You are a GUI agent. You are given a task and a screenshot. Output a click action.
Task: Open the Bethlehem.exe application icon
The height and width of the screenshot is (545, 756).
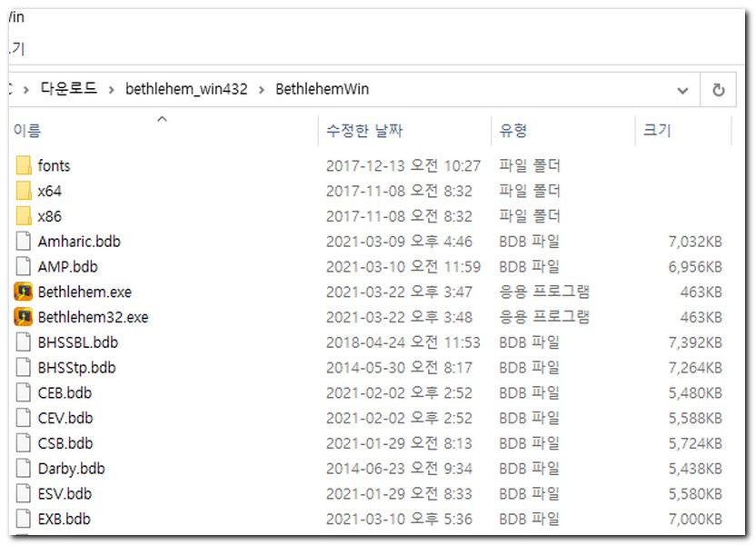tap(24, 292)
